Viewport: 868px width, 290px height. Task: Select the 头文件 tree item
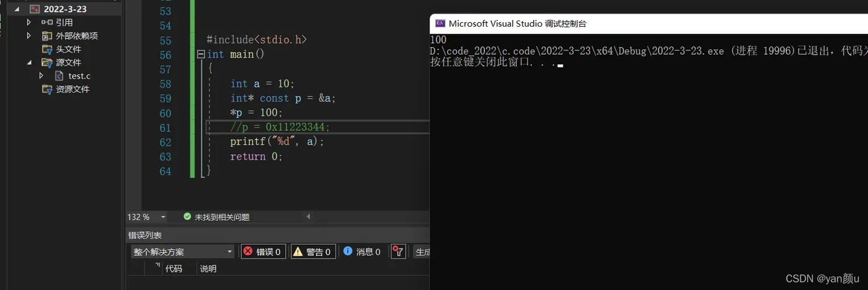coord(68,49)
